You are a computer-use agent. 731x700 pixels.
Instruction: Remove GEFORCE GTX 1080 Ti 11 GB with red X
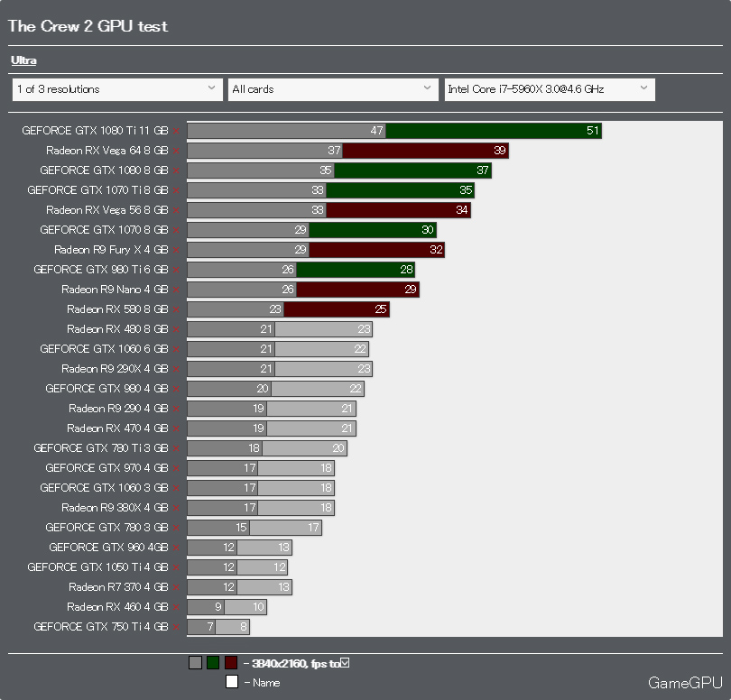point(176,131)
